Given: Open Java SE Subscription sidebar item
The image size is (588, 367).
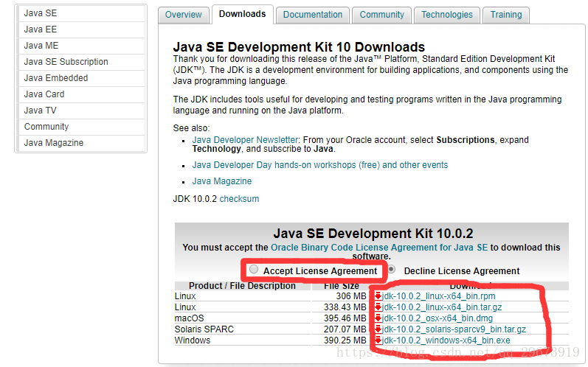Looking at the screenshot, I should pos(81,62).
